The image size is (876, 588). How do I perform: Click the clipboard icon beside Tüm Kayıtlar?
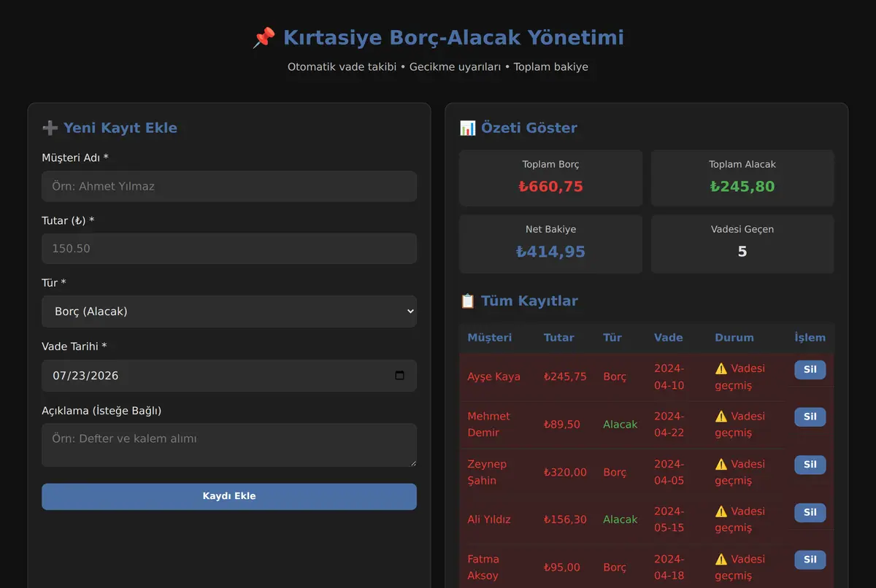(468, 301)
